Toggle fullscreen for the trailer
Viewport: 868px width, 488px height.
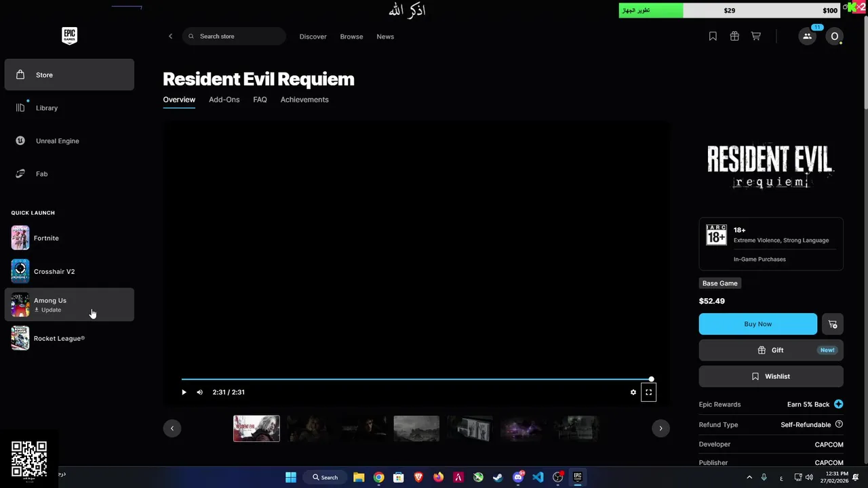[x=648, y=392]
